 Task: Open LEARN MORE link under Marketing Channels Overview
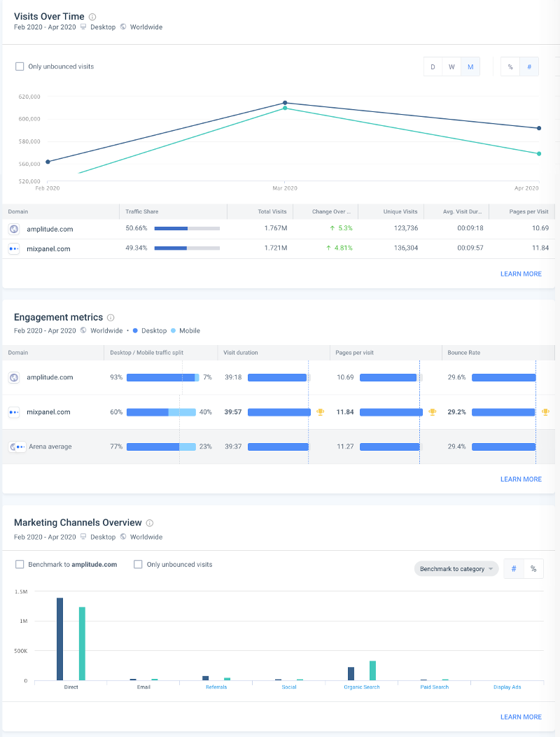click(x=521, y=717)
